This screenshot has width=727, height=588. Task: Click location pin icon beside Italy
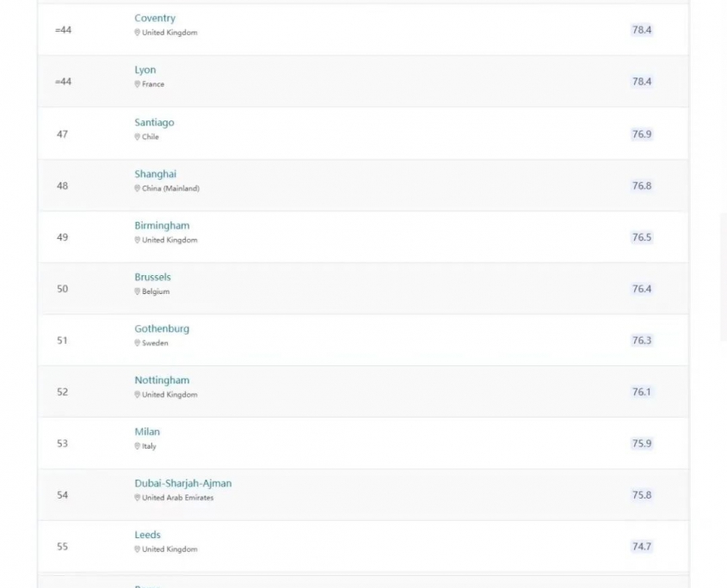click(x=138, y=446)
